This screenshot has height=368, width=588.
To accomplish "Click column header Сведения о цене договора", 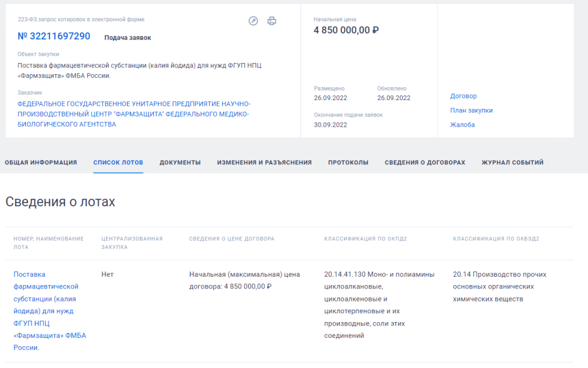I will click(x=232, y=239).
